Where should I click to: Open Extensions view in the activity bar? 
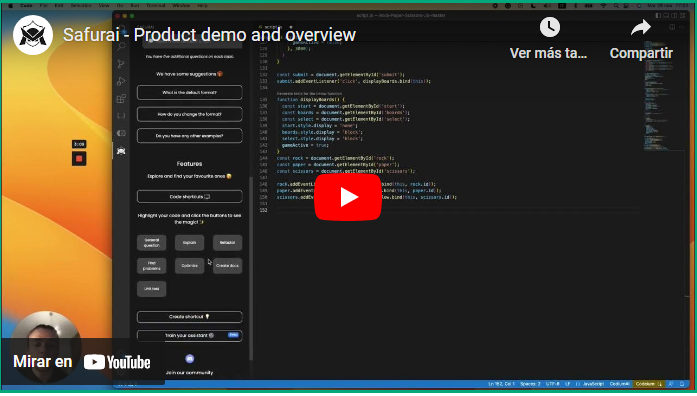point(121,99)
